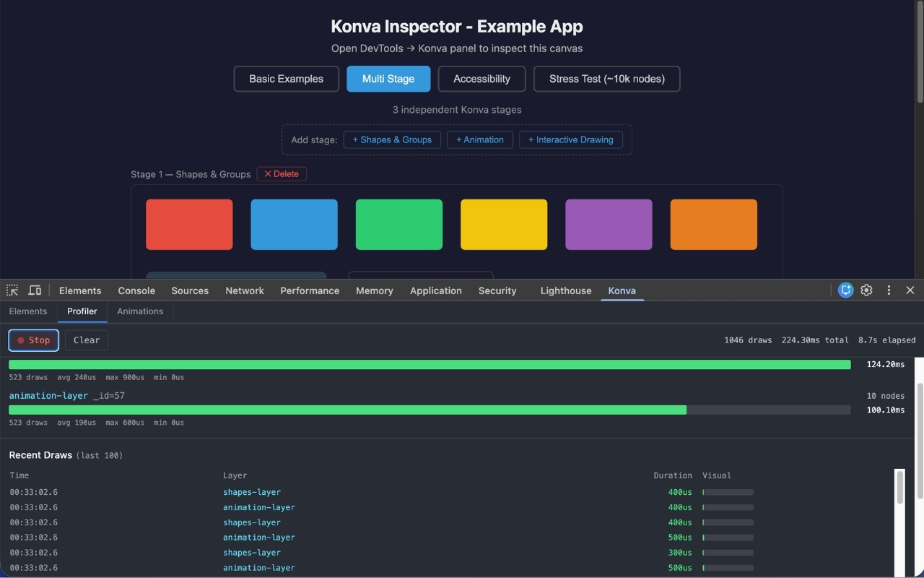Screen dimensions: 924x578
Task: Stop the profiler recording
Action: click(x=34, y=340)
